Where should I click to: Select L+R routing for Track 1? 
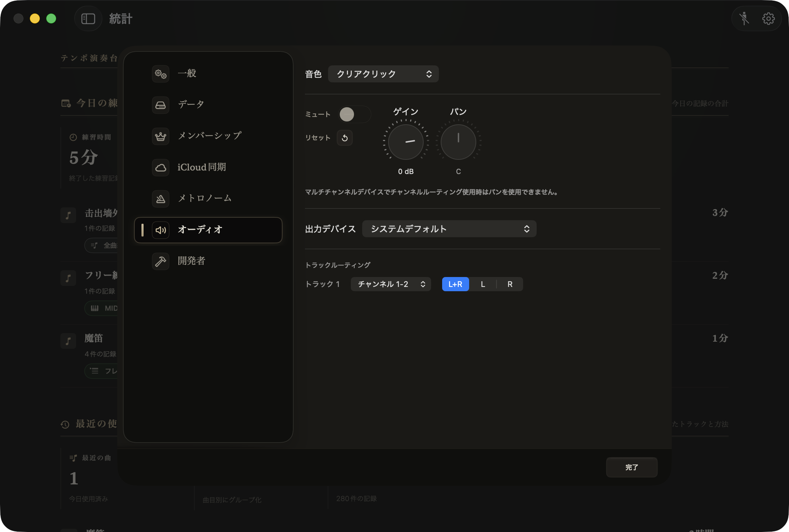tap(455, 284)
